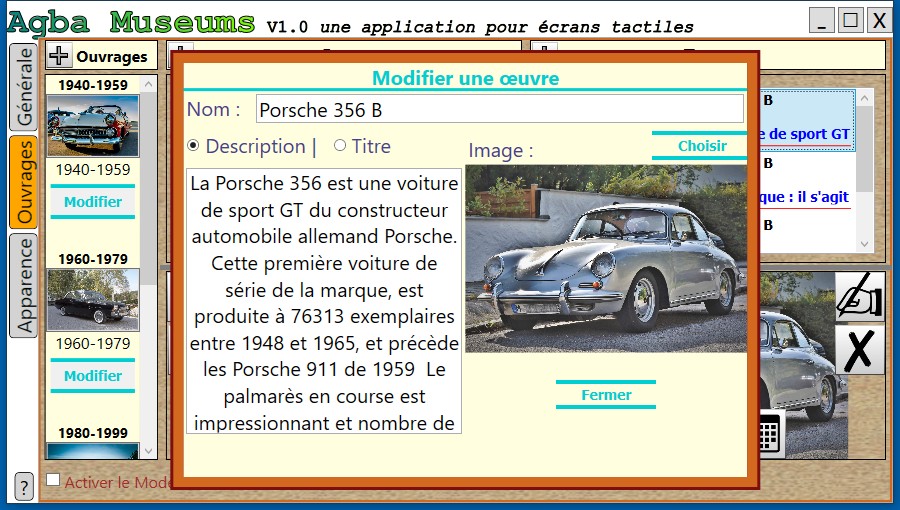
Task: Close the dialog with Fermer
Action: [606, 395]
